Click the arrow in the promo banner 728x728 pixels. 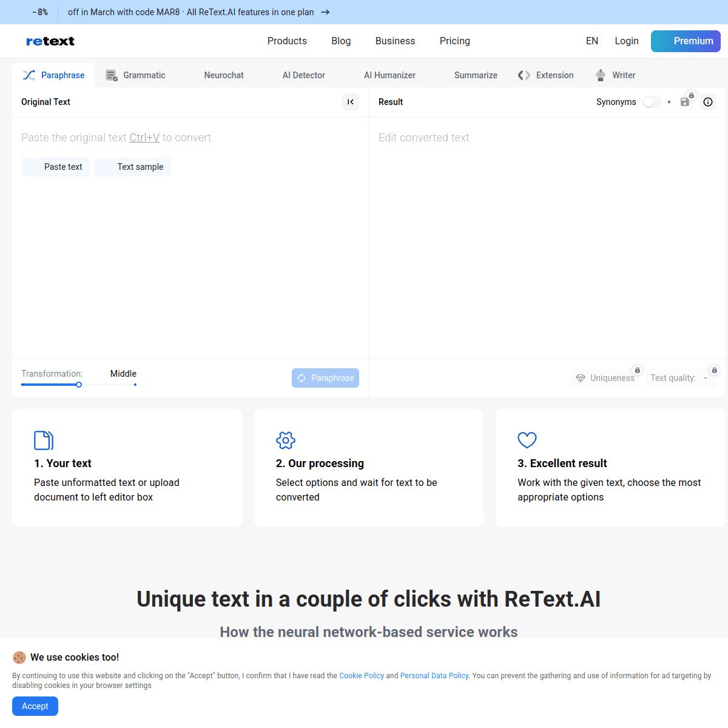(x=325, y=12)
